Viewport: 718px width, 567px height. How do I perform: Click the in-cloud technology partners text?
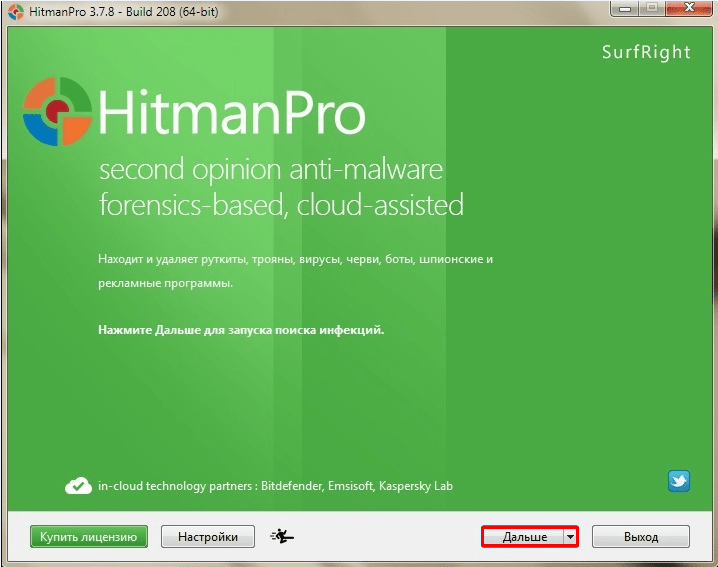click(275, 486)
